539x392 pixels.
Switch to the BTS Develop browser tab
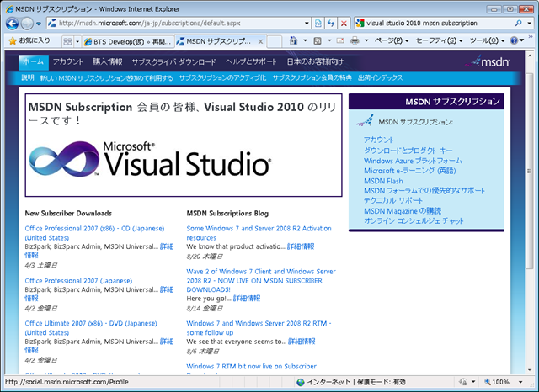point(126,40)
